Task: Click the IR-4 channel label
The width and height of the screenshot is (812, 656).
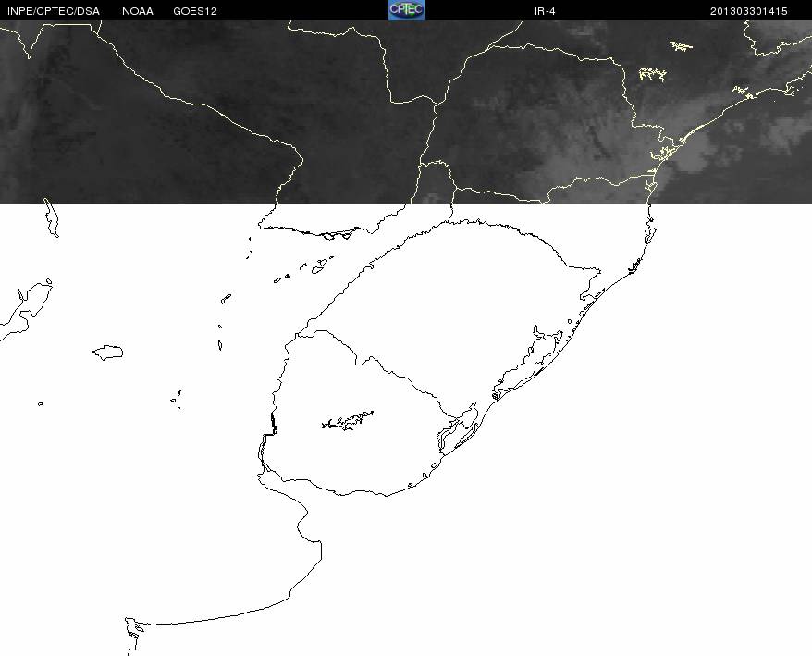Action: (545, 11)
